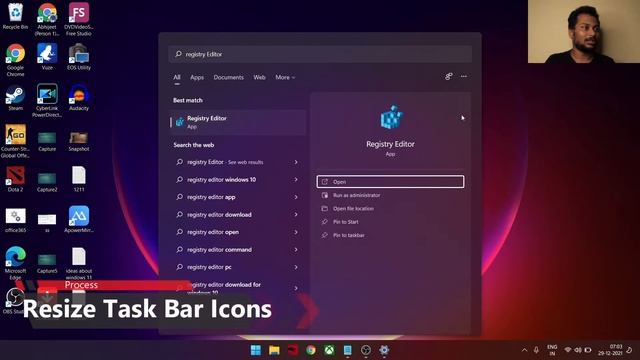640x360 pixels.
Task: Launch Dota 2 from the desktop
Action: coord(15,179)
